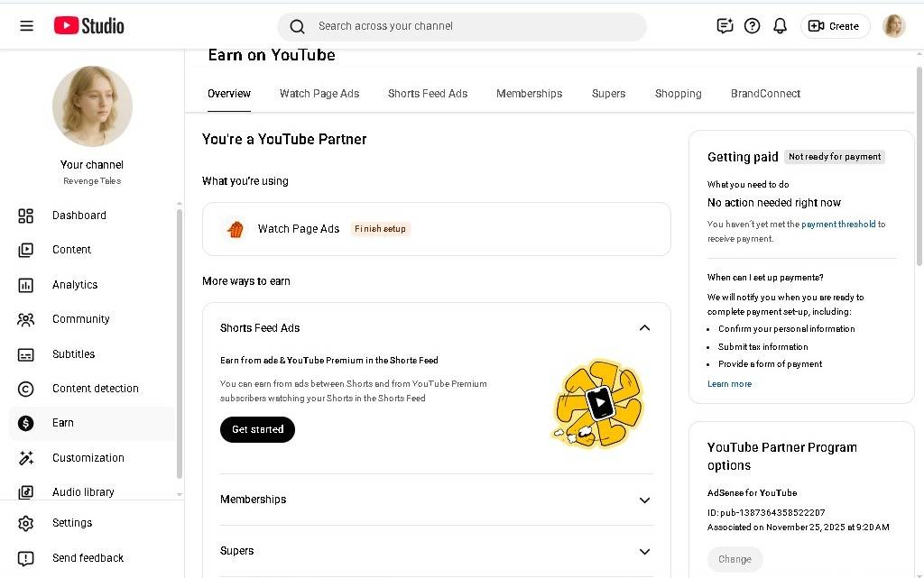Open the Help question mark icon

coord(752,26)
